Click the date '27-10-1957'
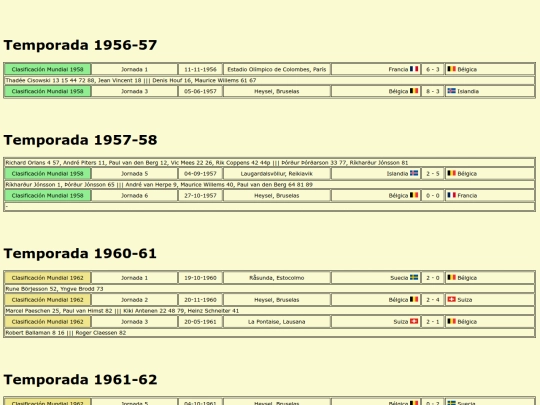 pyautogui.click(x=200, y=196)
